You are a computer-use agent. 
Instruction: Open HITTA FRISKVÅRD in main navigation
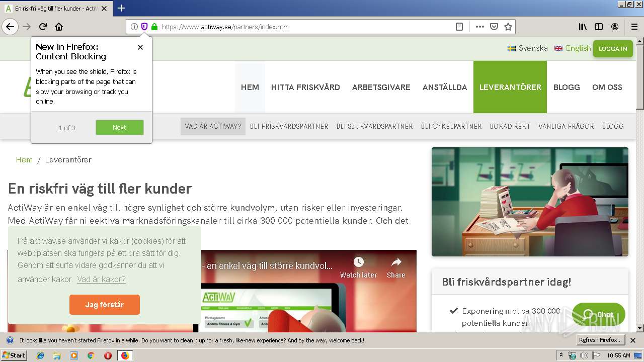(x=305, y=87)
